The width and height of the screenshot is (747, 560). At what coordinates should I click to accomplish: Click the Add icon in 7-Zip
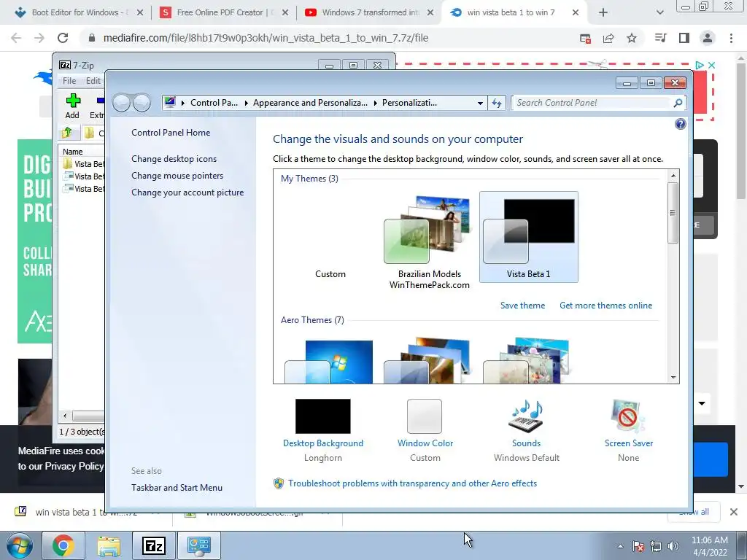[x=72, y=106]
